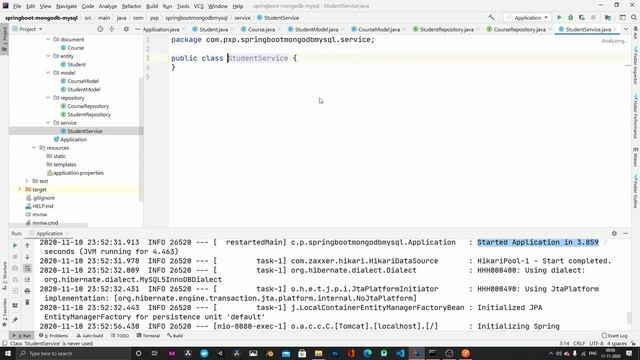Open Windows Start menu
Image resolution: width=640 pixels, height=360 pixels.
pos(7,353)
